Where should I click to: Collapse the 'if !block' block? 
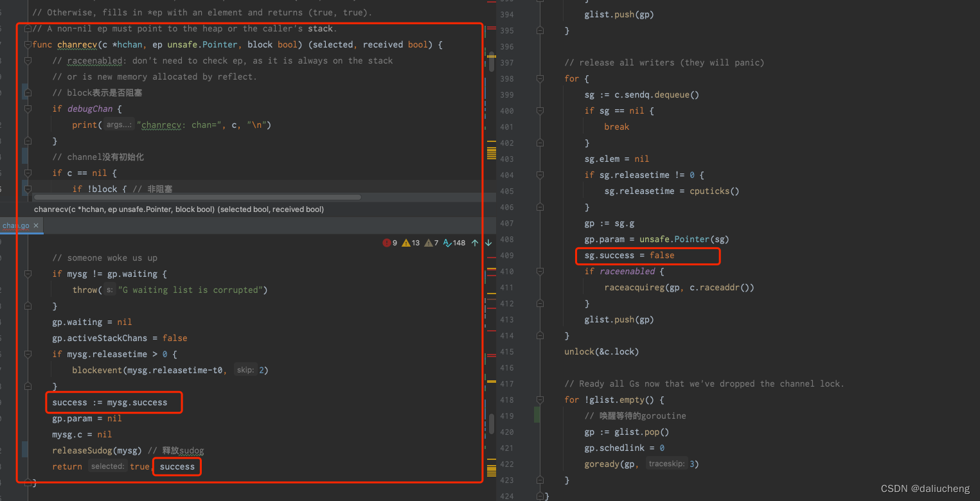pyautogui.click(x=28, y=189)
